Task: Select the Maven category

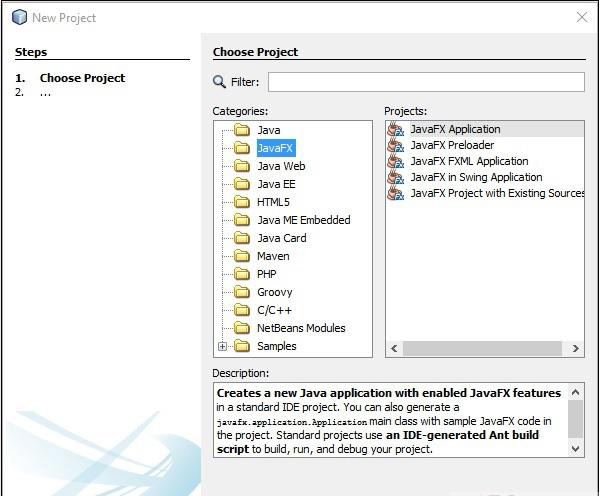Action: (x=273, y=256)
